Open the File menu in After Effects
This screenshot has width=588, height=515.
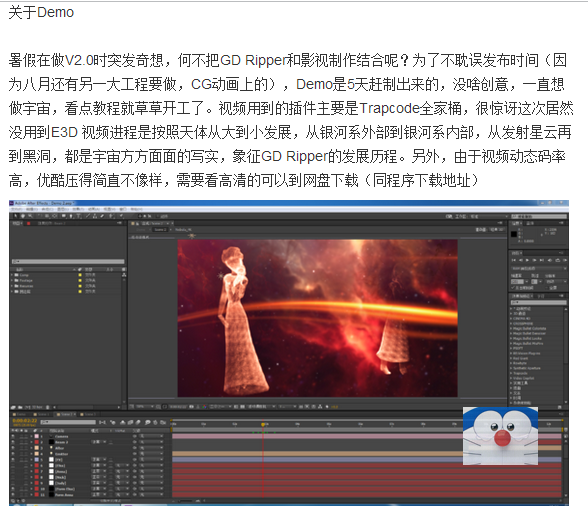tap(17, 209)
